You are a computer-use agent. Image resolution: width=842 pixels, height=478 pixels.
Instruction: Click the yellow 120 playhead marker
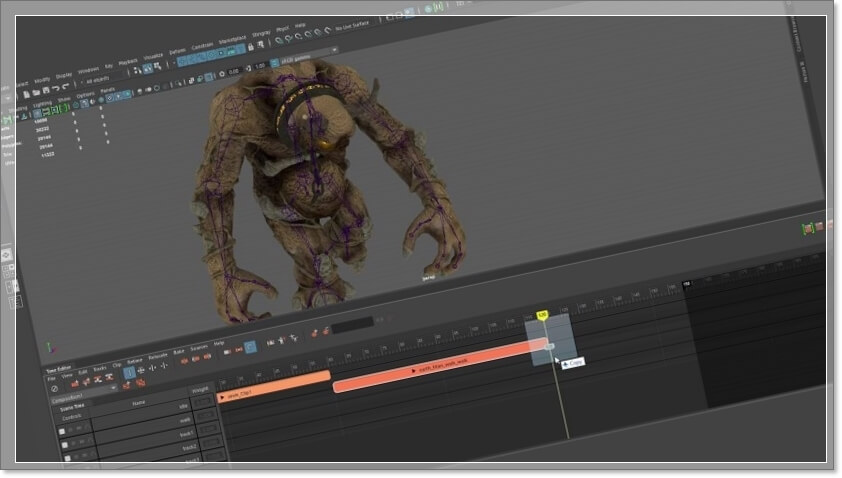click(x=542, y=314)
